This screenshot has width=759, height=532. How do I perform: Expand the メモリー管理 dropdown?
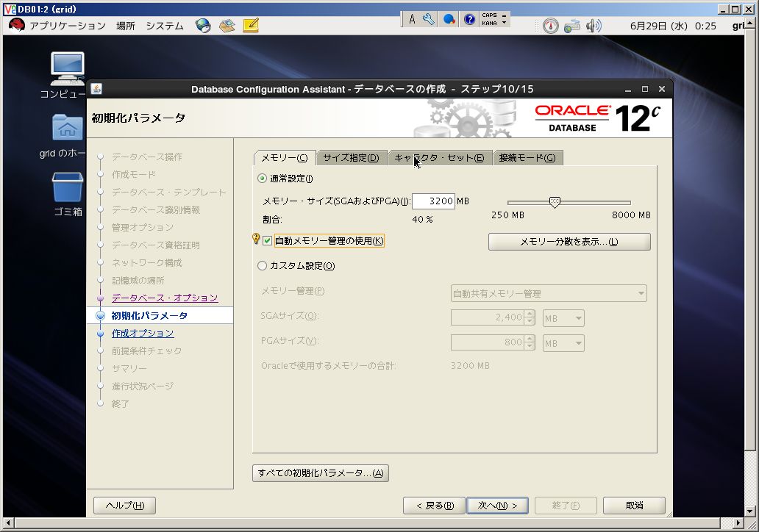pyautogui.click(x=549, y=293)
